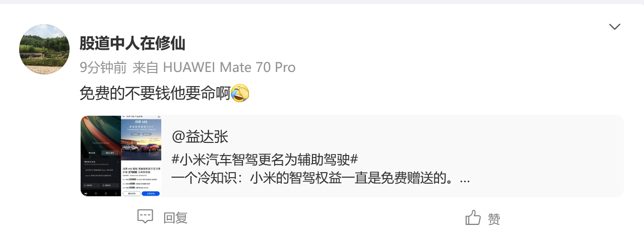View the dark Xiaomi app screenshot thumbnail
Screen dimensions: 644x234
101,155
